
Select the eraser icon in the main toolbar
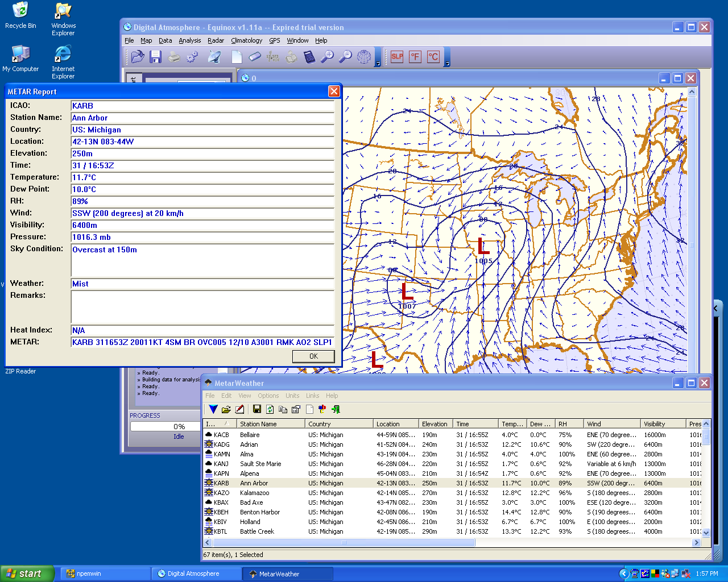tap(255, 57)
